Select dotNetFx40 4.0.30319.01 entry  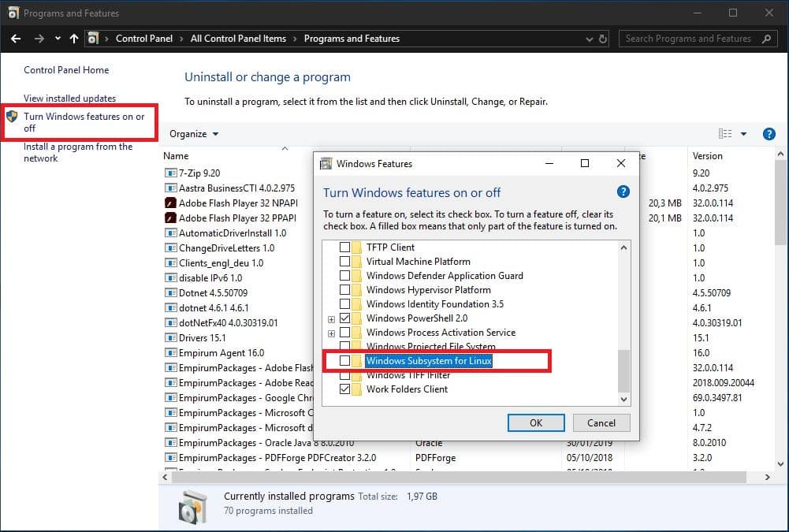tap(228, 323)
